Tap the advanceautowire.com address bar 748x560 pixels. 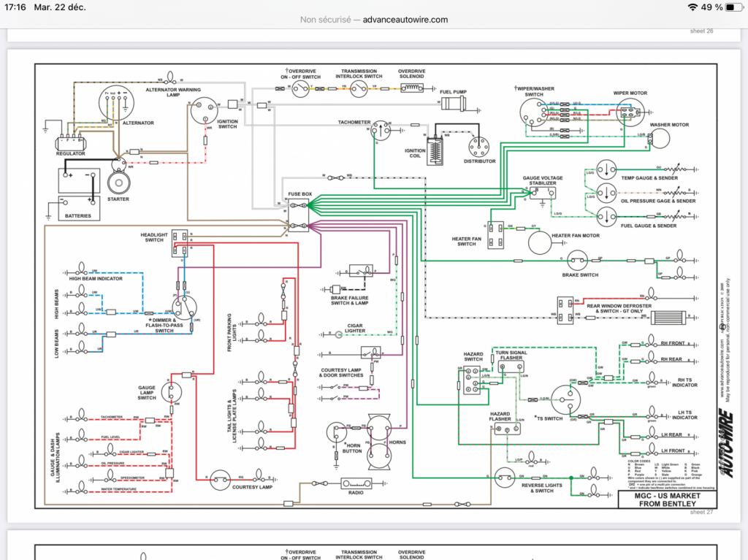point(374,20)
